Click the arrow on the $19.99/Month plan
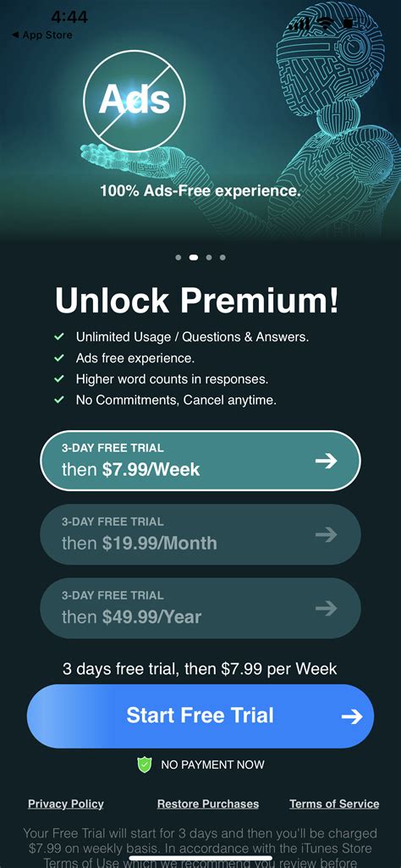Viewport: 401px width, 868px height. [x=327, y=534]
